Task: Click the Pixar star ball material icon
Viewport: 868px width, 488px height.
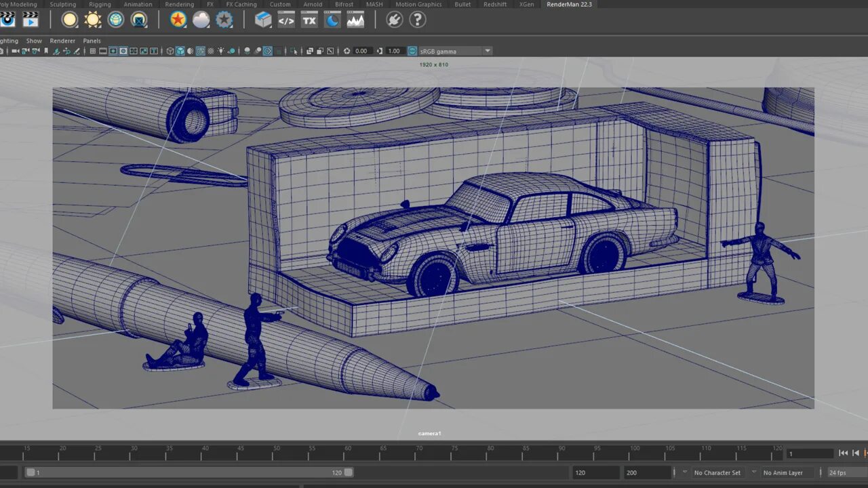Action: [x=178, y=20]
